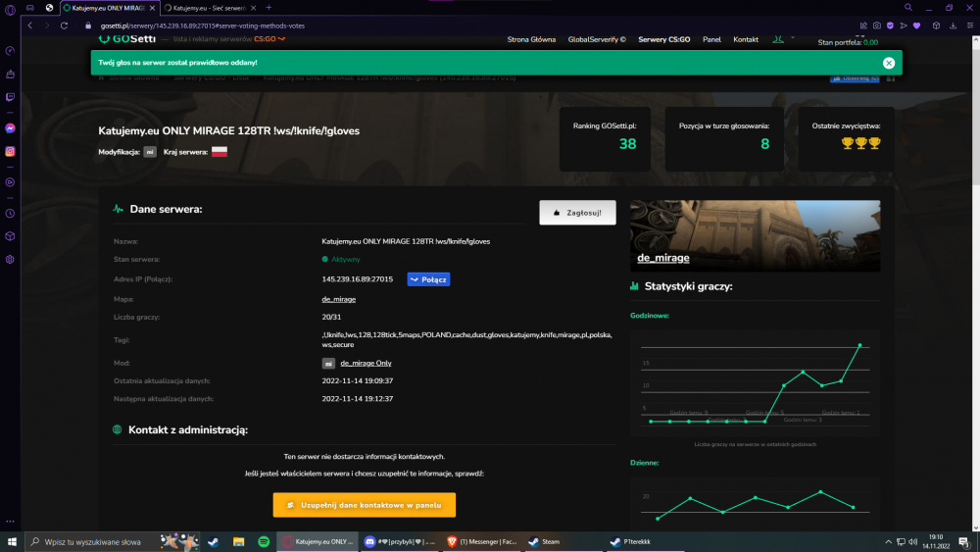
Task: Open the Opera menu logo
Action: (x=10, y=10)
